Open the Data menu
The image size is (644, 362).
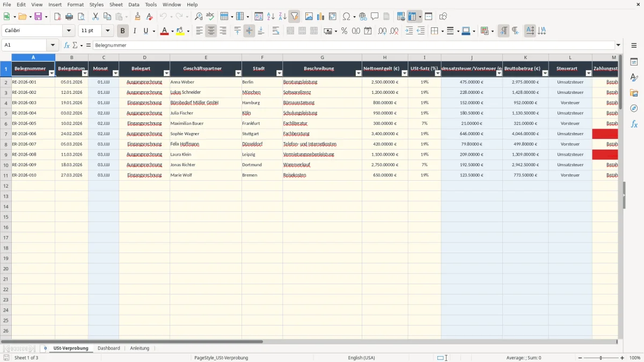coord(134,4)
